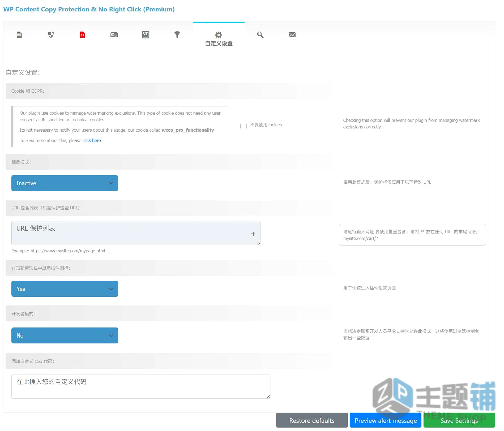Open the No developer mode dropdown

click(65, 335)
